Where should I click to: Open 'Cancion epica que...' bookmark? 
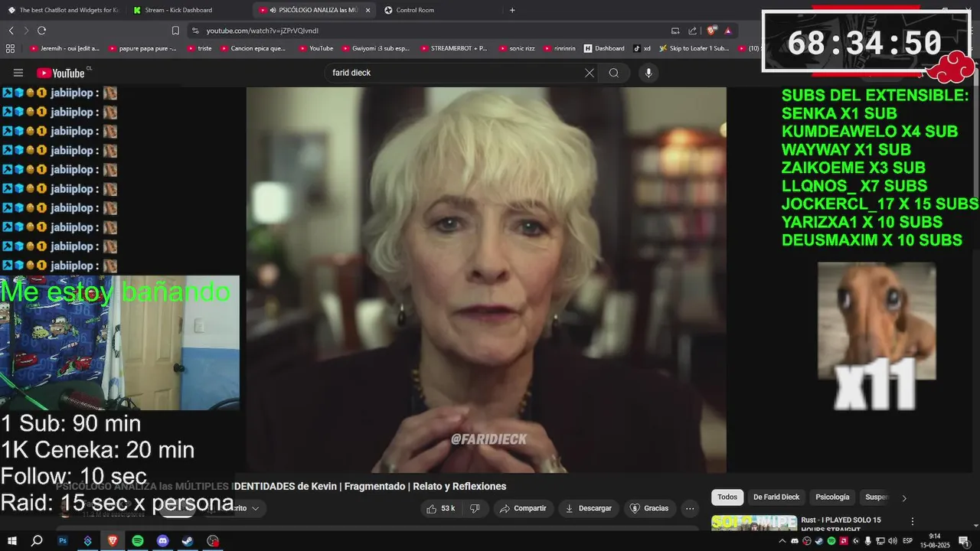[x=253, y=48]
